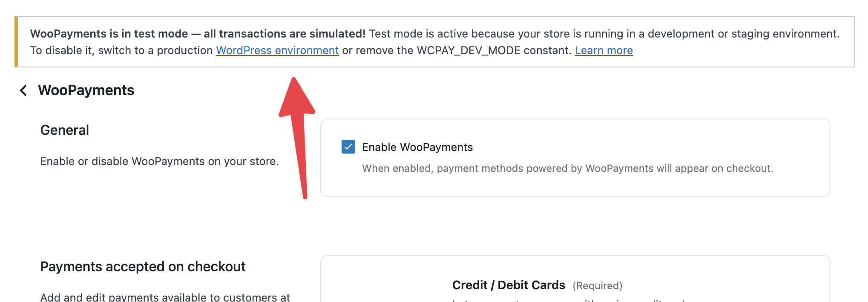The height and width of the screenshot is (302, 868).
Task: Click the 'Enable or disable WooPayments' description
Action: [159, 161]
